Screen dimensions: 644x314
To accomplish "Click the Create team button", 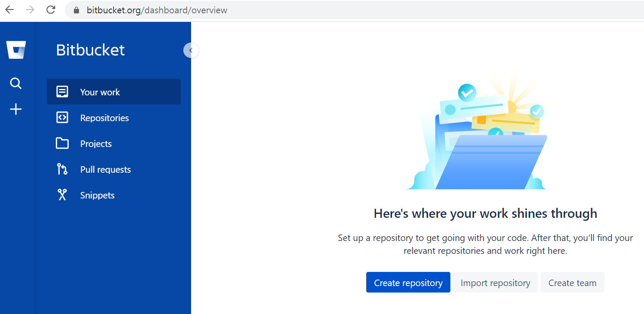I will coord(572,282).
